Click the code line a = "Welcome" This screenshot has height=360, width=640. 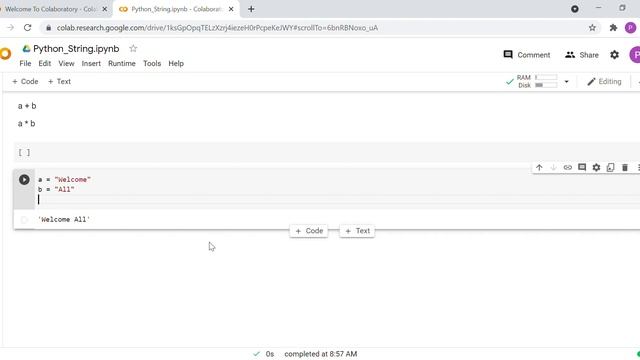[64, 180]
